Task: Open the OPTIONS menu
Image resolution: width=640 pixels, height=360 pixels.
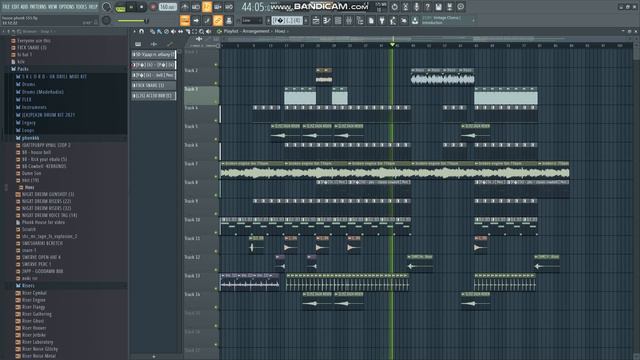Action: (x=67, y=7)
